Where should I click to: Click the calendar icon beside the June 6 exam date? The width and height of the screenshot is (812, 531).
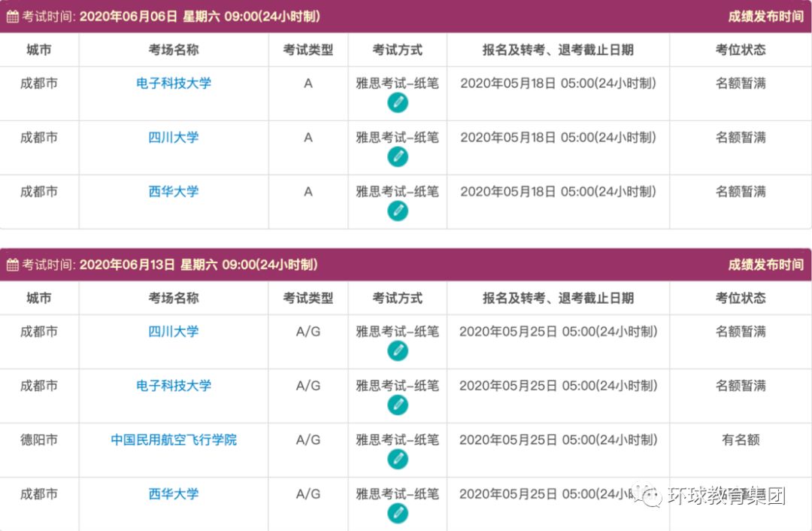pyautogui.click(x=12, y=15)
